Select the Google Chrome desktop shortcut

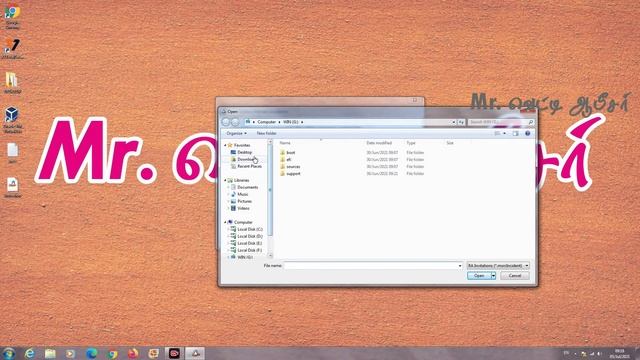coord(12,17)
